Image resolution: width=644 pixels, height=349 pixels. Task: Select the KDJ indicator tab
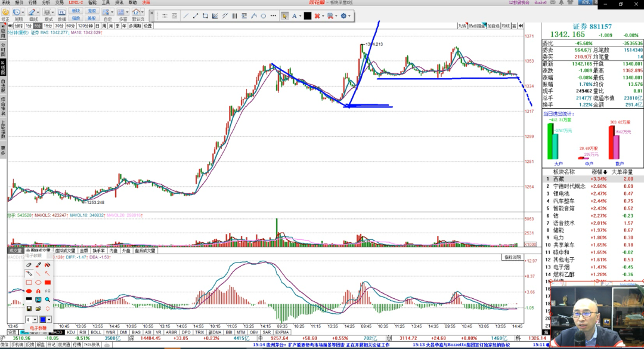(x=70, y=332)
